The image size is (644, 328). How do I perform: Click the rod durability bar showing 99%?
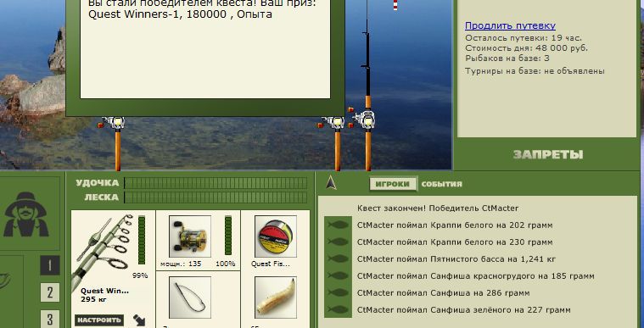(x=142, y=240)
